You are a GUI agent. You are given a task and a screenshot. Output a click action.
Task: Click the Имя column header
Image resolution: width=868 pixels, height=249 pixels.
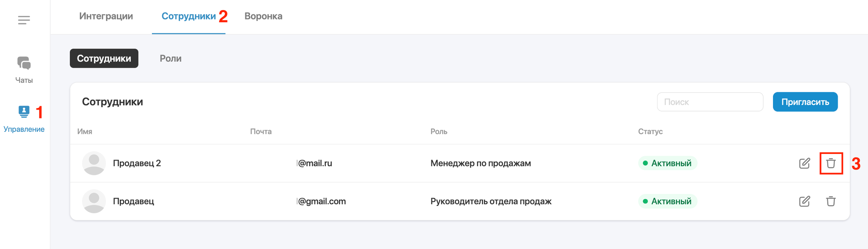click(85, 131)
